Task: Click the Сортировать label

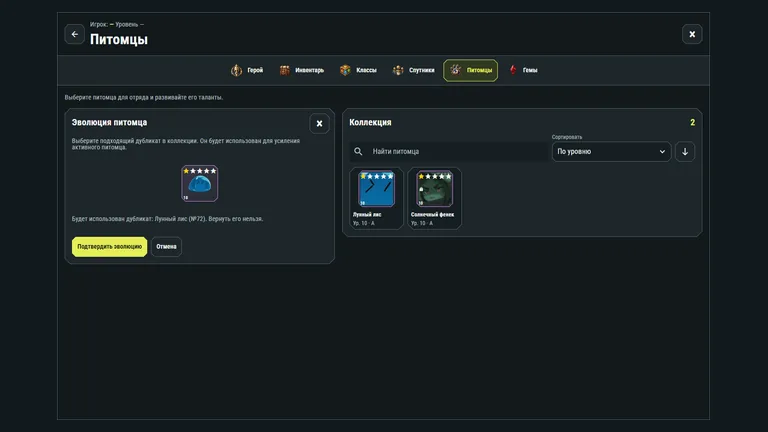Action: [567, 137]
